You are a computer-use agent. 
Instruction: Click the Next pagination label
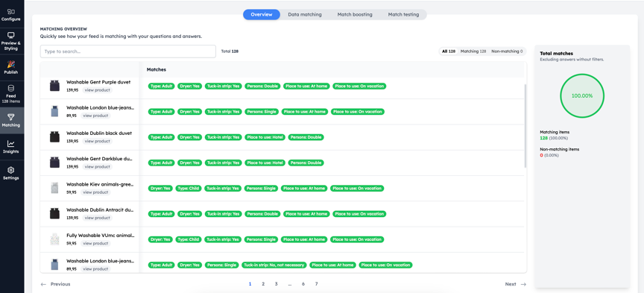pyautogui.click(x=511, y=284)
